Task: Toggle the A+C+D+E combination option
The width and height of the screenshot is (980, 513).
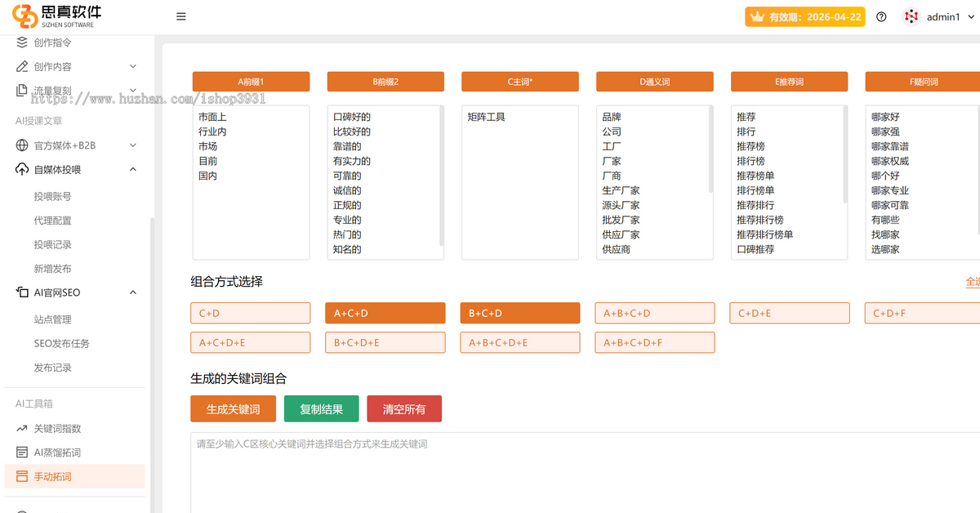Action: point(251,342)
